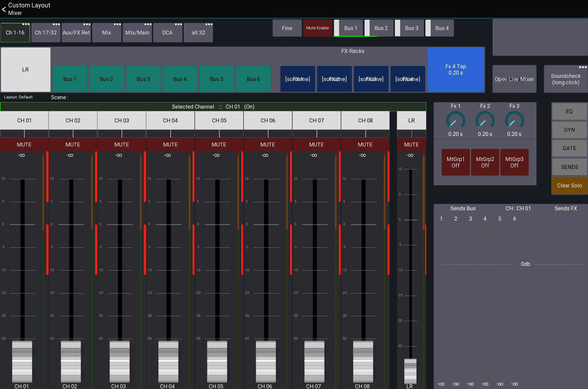Select FX rack slot Fx 3
This screenshot has height=389, width=588.
(371, 79)
